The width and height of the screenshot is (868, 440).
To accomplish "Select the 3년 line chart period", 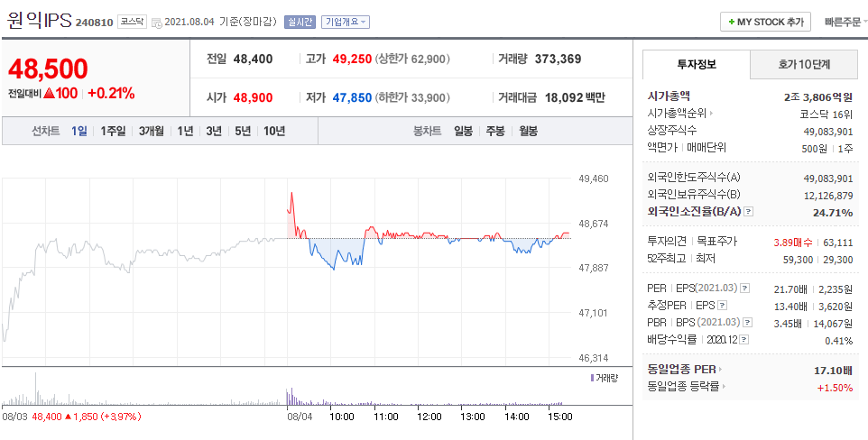I will [x=214, y=131].
